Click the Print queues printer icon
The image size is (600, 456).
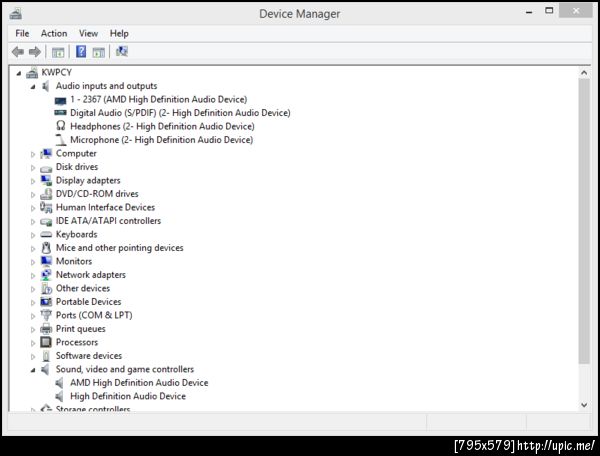point(46,329)
